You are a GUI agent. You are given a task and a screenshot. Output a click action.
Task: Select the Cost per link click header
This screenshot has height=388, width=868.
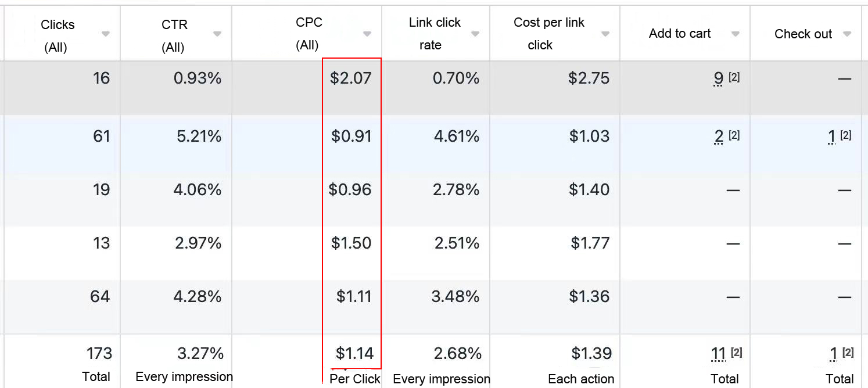click(549, 34)
